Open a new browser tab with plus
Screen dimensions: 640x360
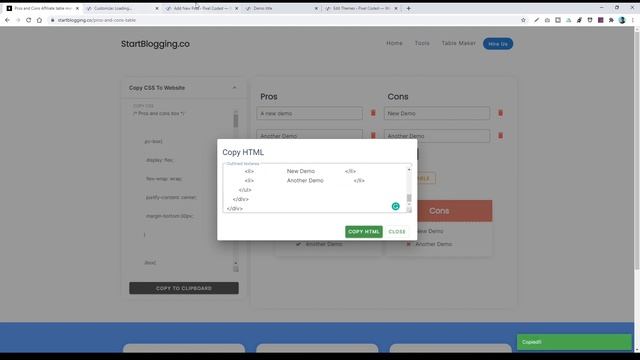click(x=409, y=8)
